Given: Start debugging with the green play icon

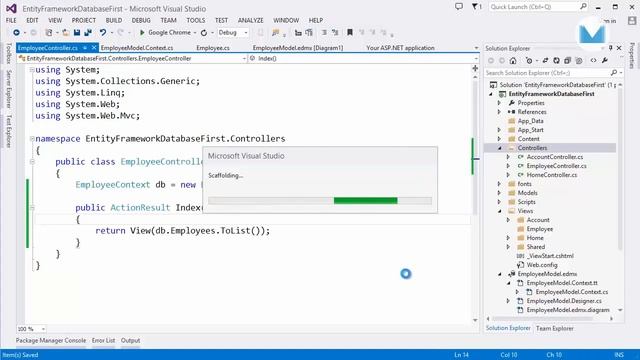Looking at the screenshot, I should tap(142, 32).
